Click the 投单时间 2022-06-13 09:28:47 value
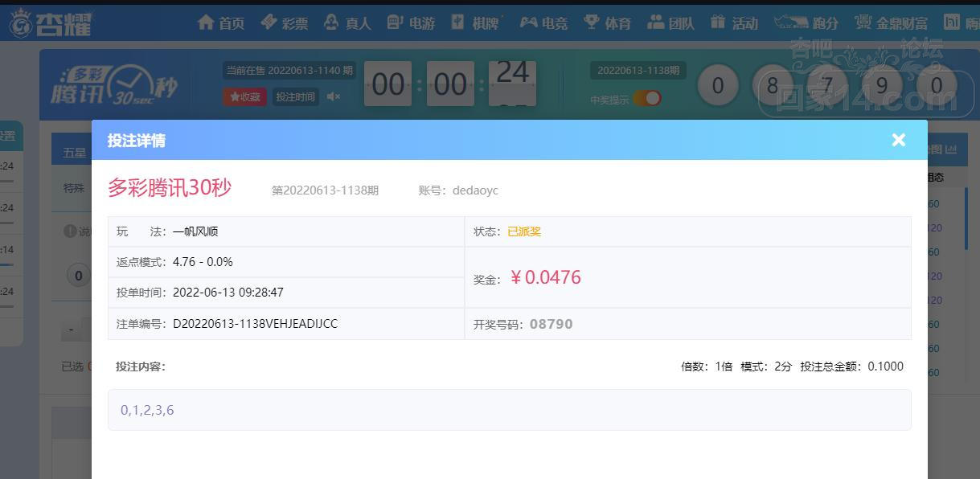This screenshot has width=980, height=479. 228,293
